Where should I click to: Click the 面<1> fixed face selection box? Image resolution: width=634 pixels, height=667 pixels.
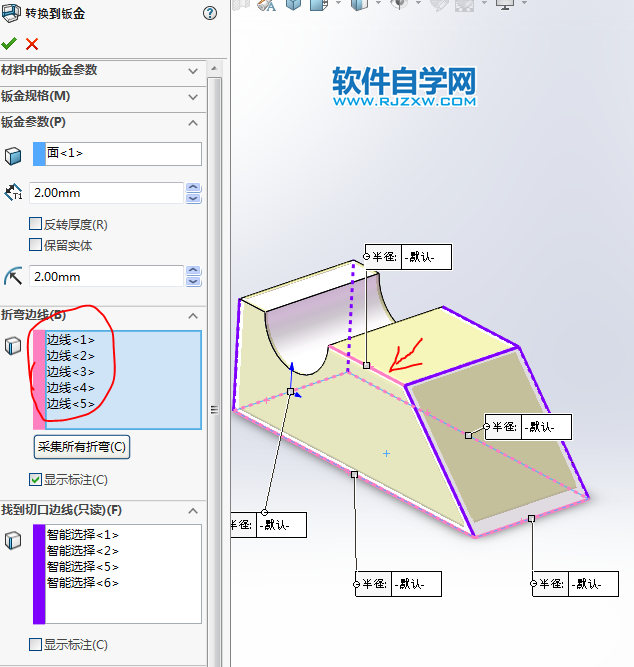pos(117,154)
